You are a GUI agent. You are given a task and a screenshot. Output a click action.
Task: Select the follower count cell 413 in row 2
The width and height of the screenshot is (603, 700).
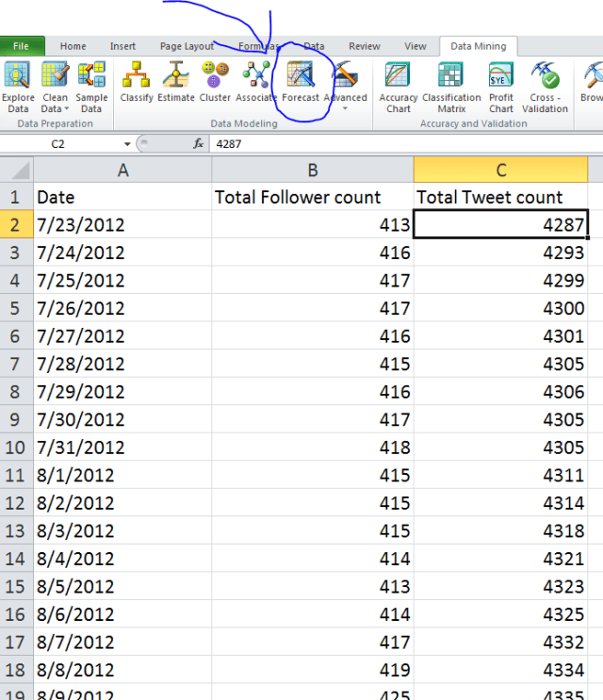pos(313,224)
